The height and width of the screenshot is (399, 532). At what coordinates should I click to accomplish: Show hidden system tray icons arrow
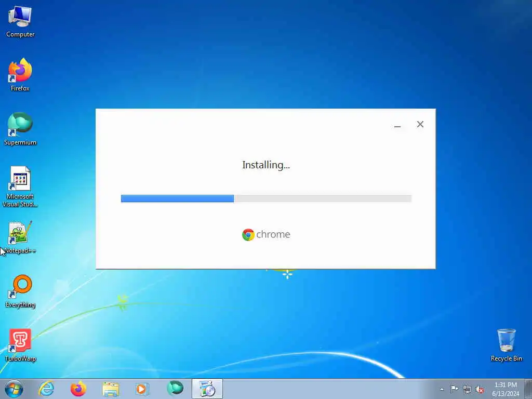point(442,389)
